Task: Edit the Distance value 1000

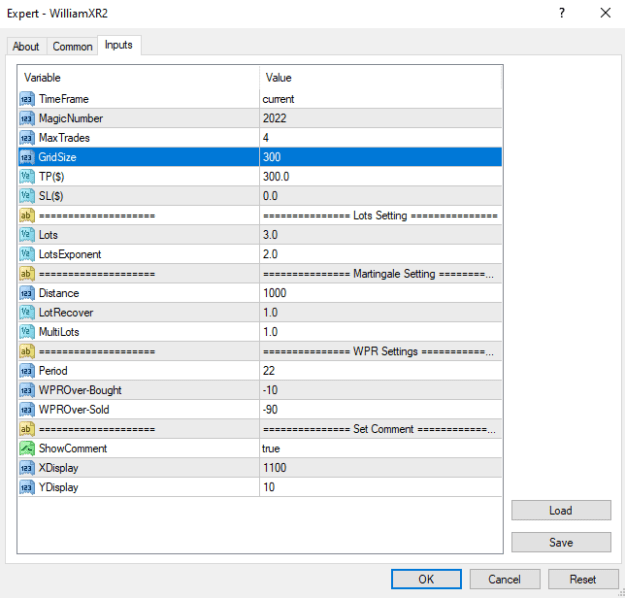Action: 381,293
